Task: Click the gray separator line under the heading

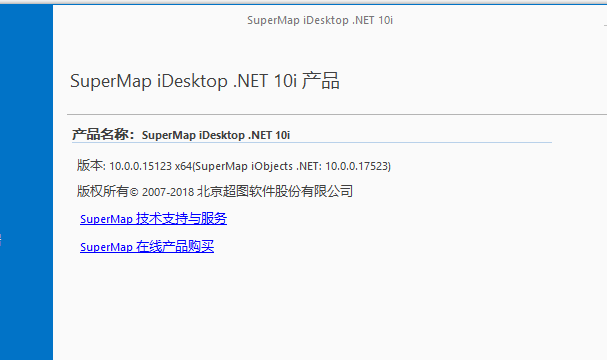Action: [x=337, y=115]
